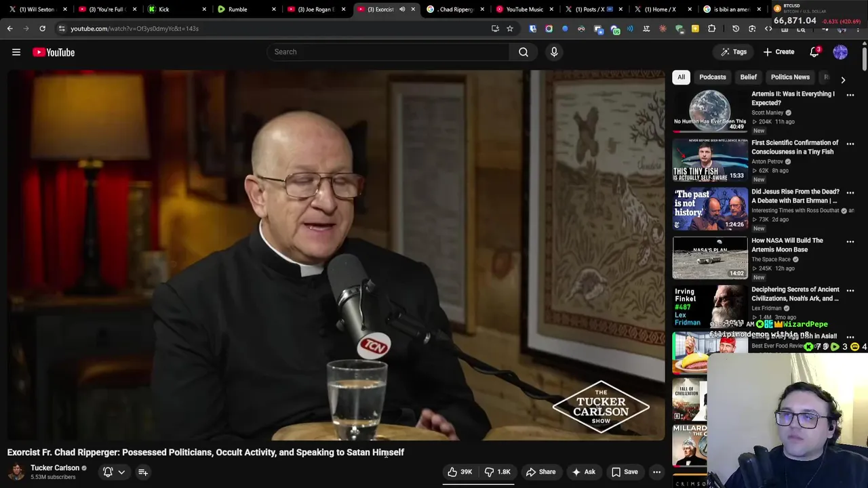The image size is (868, 488).
Task: Mute audio on the Exorcist tab
Action: pyautogui.click(x=402, y=9)
